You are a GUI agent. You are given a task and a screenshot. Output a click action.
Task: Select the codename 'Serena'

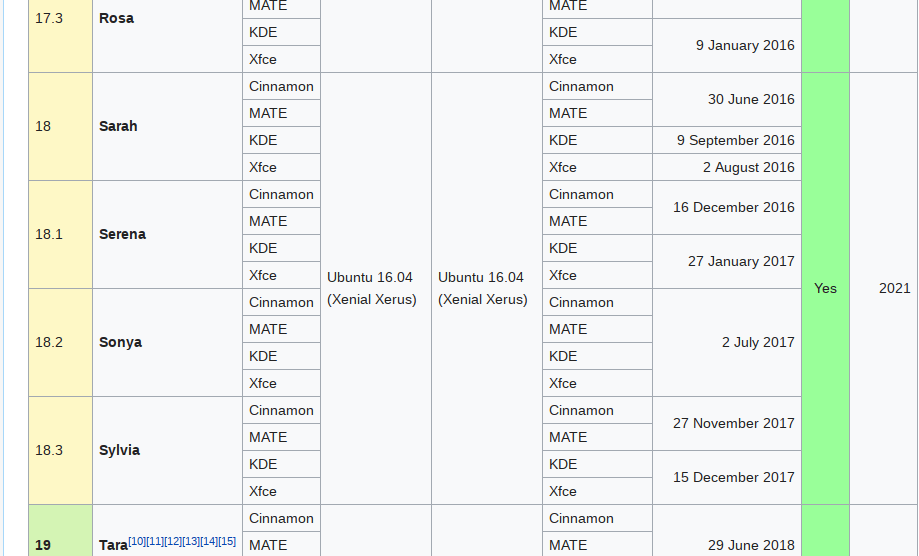(122, 234)
